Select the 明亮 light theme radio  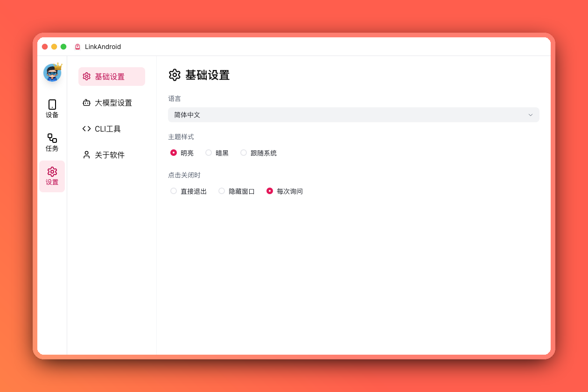click(x=174, y=153)
